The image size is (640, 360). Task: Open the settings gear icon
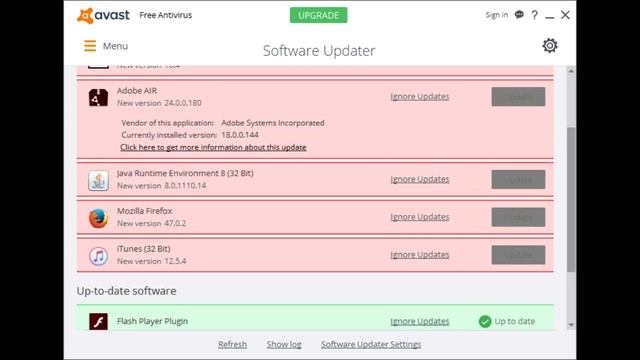coord(550,46)
